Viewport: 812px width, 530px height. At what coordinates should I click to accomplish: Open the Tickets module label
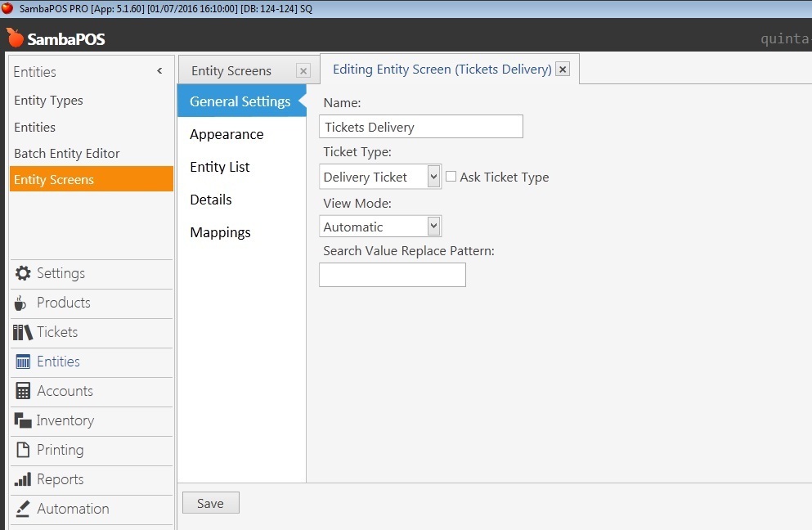tap(57, 332)
